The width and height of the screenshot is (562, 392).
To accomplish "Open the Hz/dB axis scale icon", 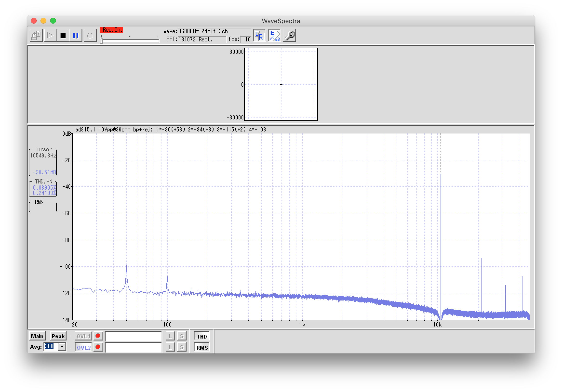I will click(x=274, y=36).
